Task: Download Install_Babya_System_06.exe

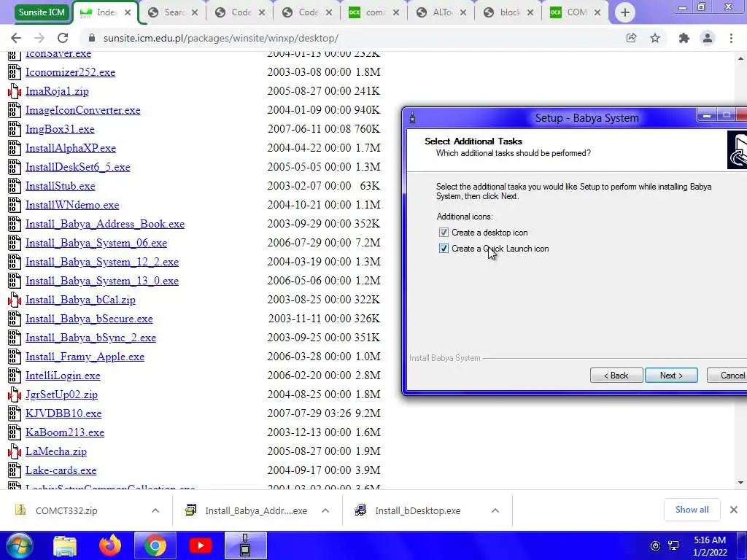Action: pyautogui.click(x=96, y=243)
